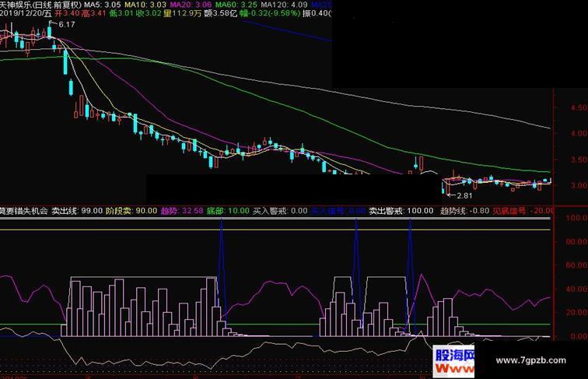Click the 3.00 price axis label
Screen dimensions: 588x379
[579, 185]
